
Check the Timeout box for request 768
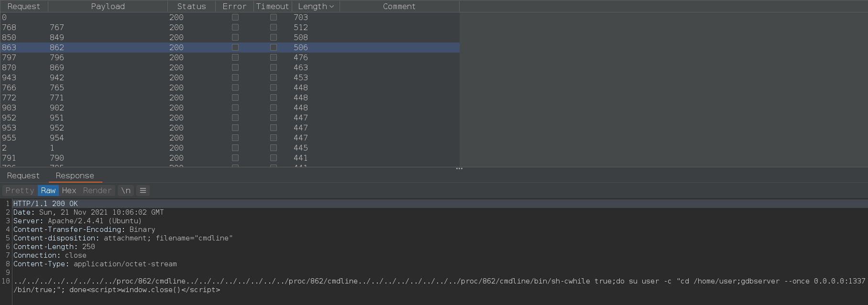click(x=273, y=27)
